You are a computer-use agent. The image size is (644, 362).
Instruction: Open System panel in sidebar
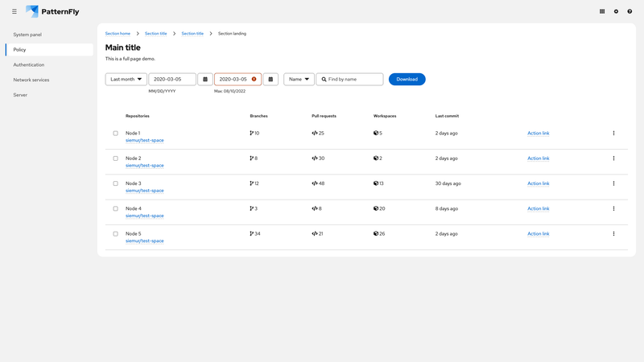coord(27,35)
